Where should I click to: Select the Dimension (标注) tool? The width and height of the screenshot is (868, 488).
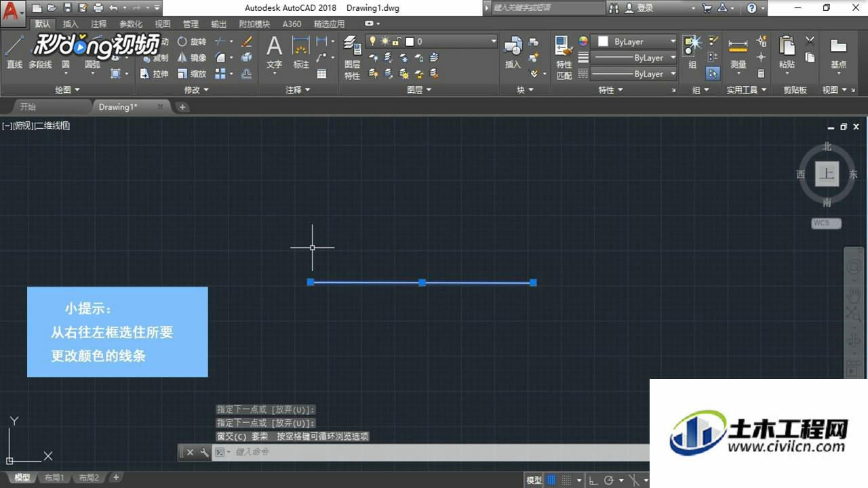(x=301, y=53)
